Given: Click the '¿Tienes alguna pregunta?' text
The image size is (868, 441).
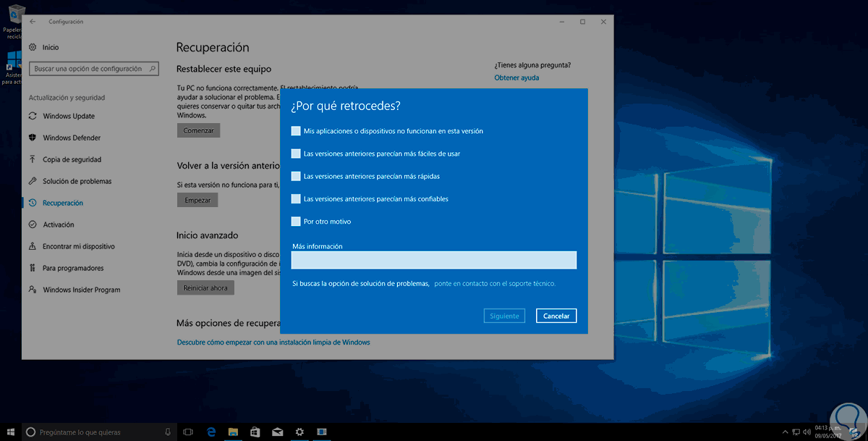Looking at the screenshot, I should tap(532, 64).
